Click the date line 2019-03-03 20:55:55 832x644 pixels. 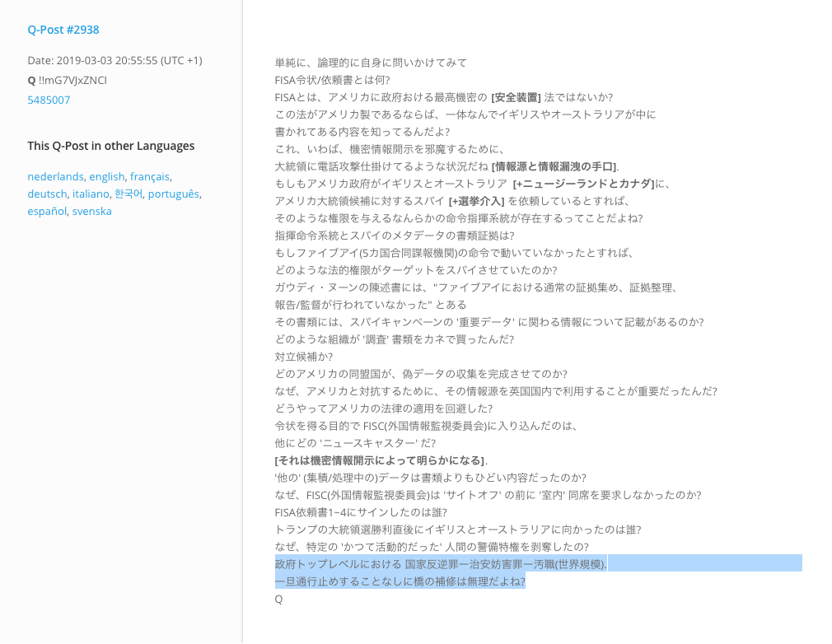115,60
